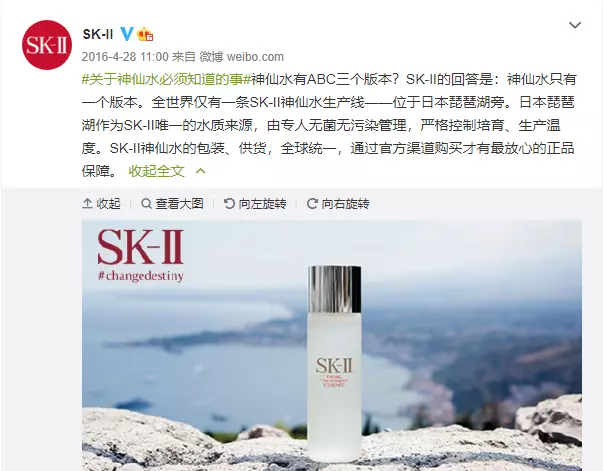Click the rotate-right arrow icon
The height and width of the screenshot is (471, 603).
(312, 203)
